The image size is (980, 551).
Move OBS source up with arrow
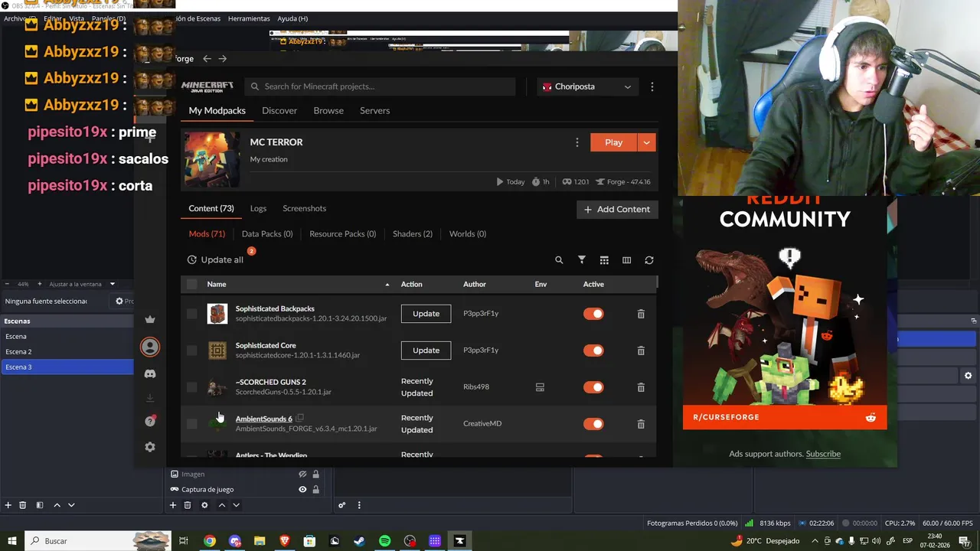pyautogui.click(x=221, y=505)
